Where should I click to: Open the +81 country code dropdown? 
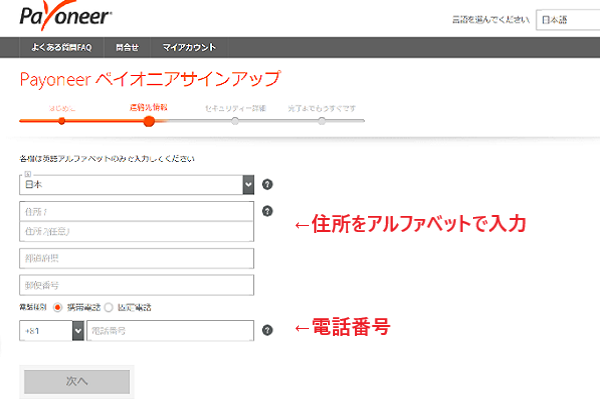click(52, 331)
